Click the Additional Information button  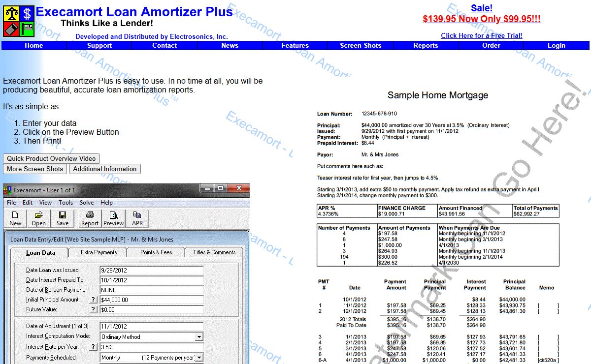(105, 169)
